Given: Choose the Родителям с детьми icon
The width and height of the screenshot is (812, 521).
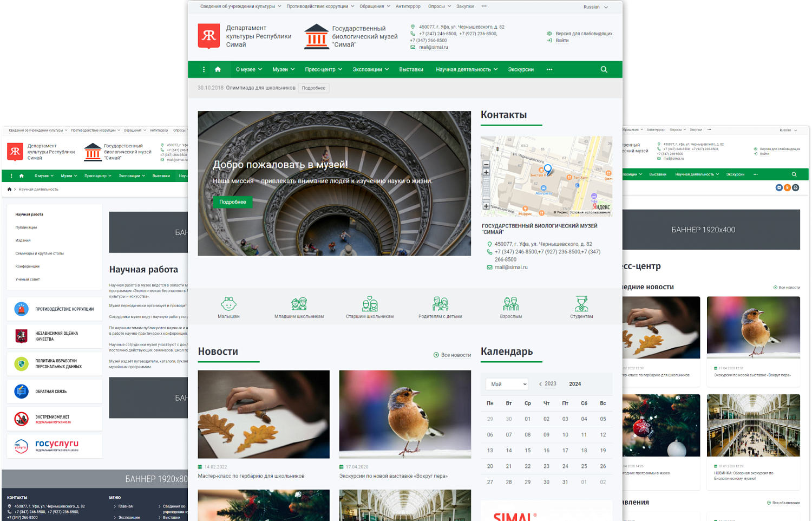Looking at the screenshot, I should (440, 304).
